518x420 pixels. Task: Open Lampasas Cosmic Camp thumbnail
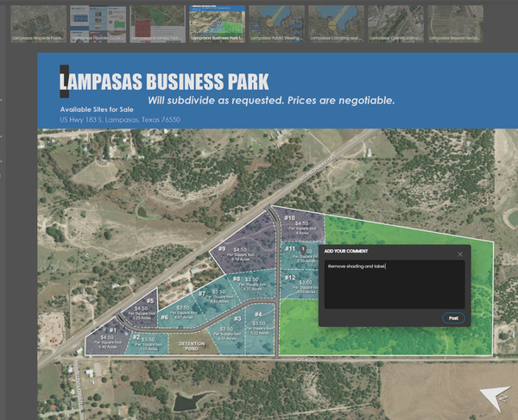click(395, 24)
